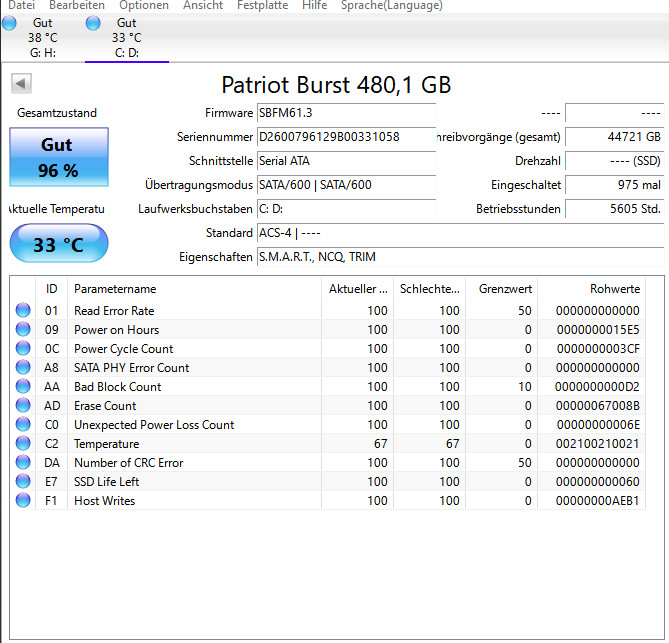
Task: Click status orb of Erase Count row
Action: coord(23,405)
